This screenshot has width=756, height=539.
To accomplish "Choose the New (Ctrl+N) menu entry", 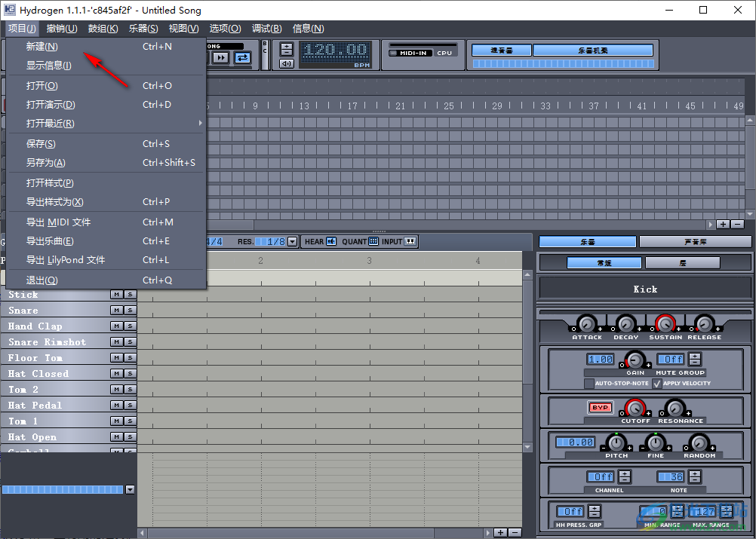I will [106, 46].
